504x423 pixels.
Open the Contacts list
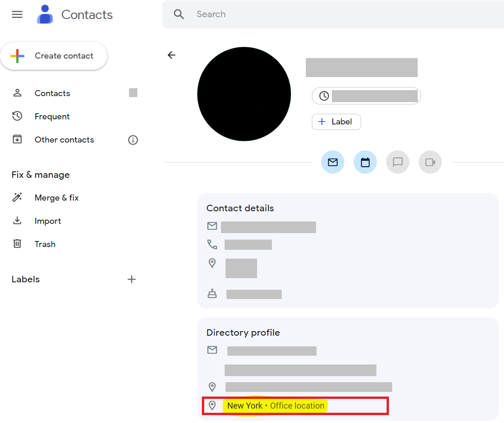point(52,93)
